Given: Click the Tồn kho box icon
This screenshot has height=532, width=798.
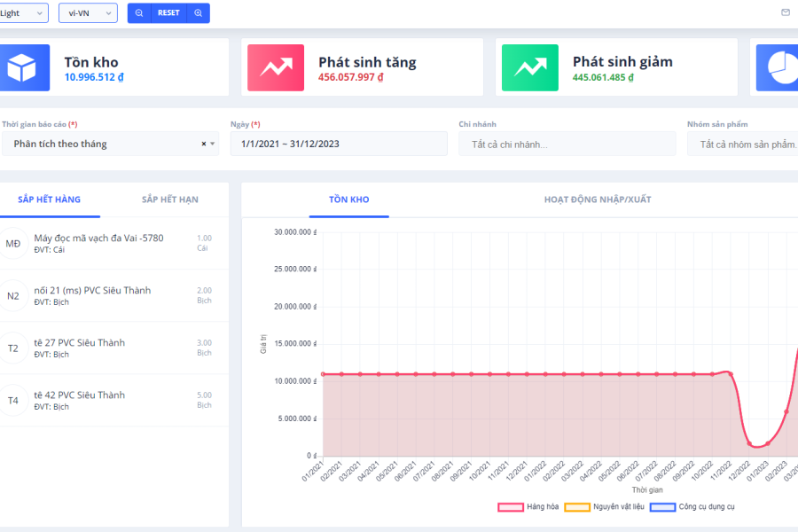Looking at the screenshot, I should click(21, 68).
